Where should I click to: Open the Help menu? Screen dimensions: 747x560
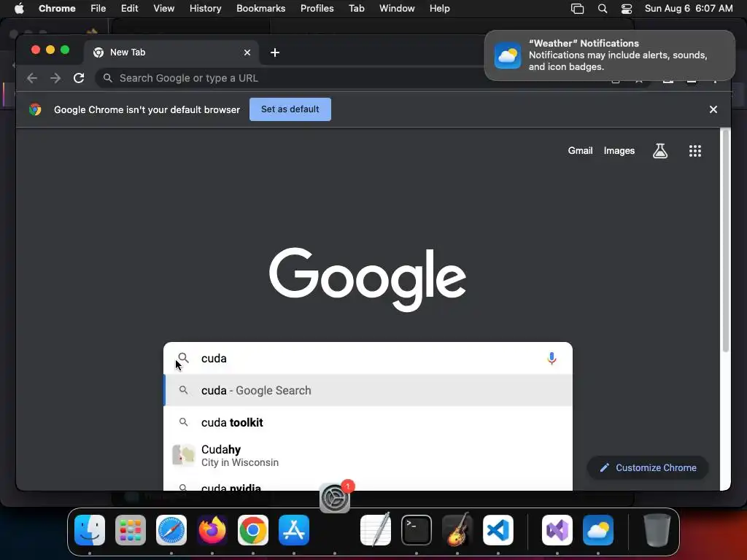point(439,9)
